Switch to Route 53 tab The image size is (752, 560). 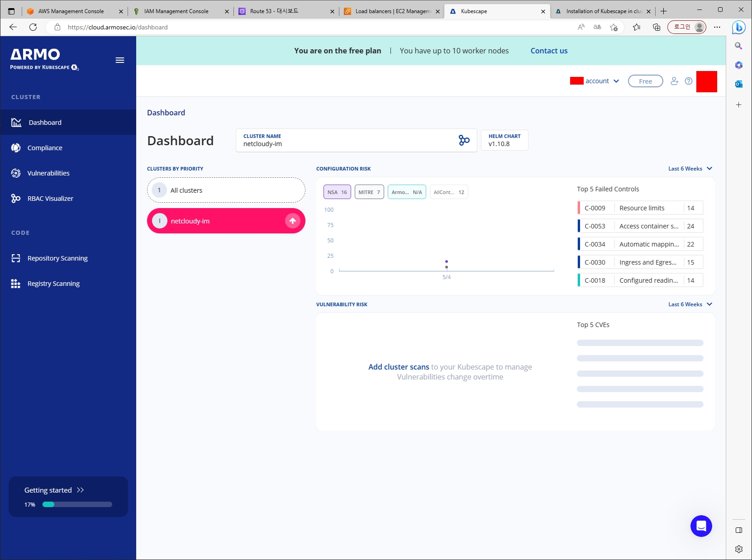point(286,11)
